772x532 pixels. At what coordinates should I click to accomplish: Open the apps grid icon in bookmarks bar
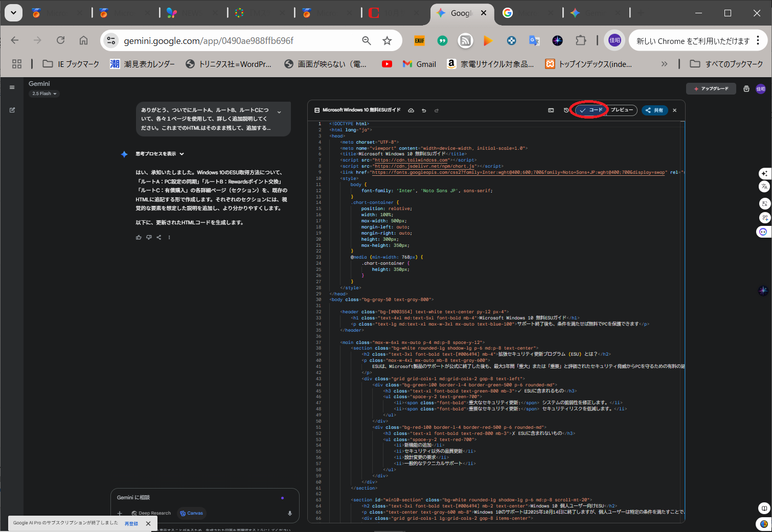pos(17,64)
